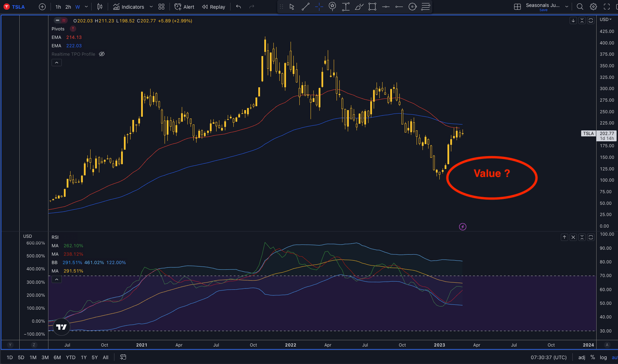The image size is (618, 364).
Task: Expand the timeframe interval dropdown
Action: coord(87,7)
